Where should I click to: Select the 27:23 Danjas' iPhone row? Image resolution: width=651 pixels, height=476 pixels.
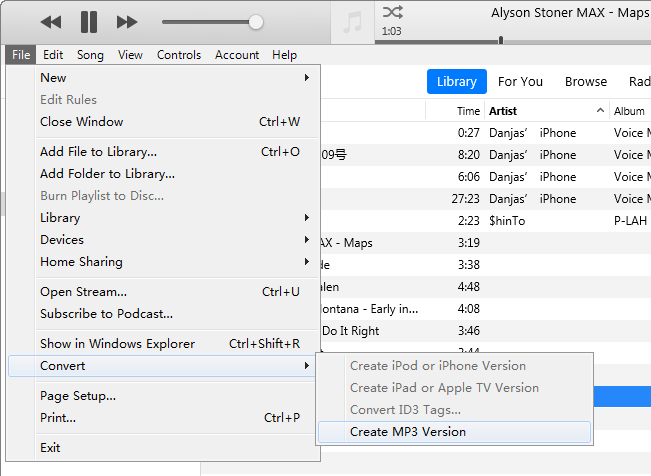486,199
